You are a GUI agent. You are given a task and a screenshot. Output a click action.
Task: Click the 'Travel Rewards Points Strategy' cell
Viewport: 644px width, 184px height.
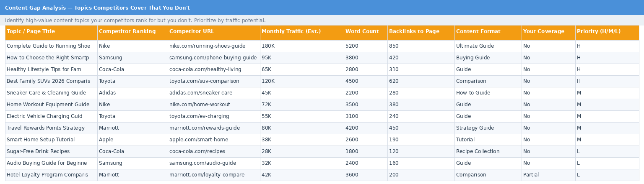(x=51, y=128)
